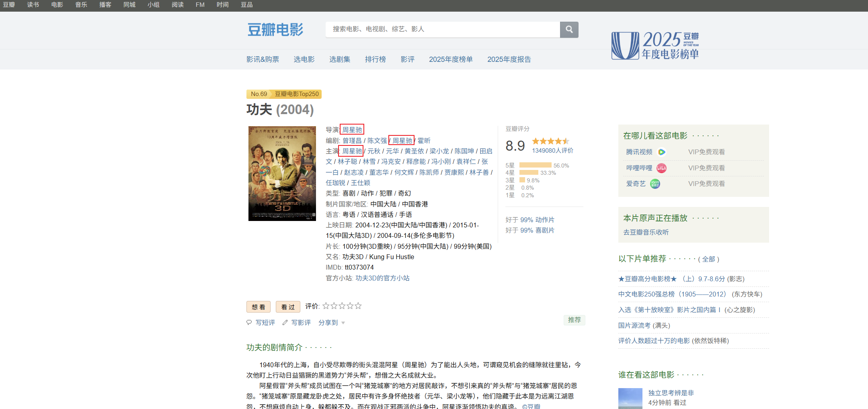The height and width of the screenshot is (409, 868).
Task: Open 电影 in the top bar
Action: pos(57,5)
